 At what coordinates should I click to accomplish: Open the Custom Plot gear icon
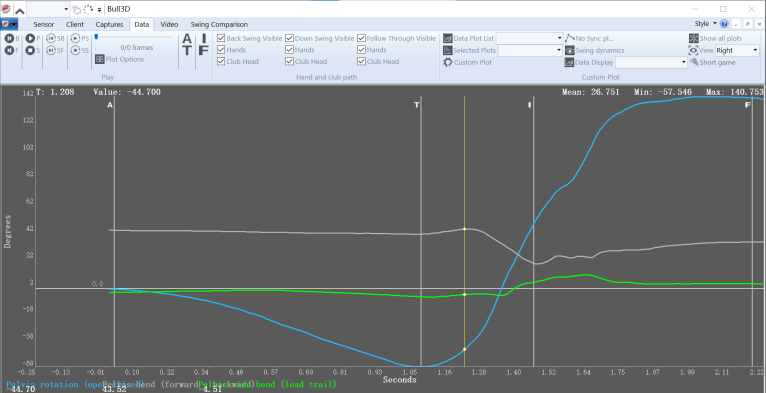(447, 62)
